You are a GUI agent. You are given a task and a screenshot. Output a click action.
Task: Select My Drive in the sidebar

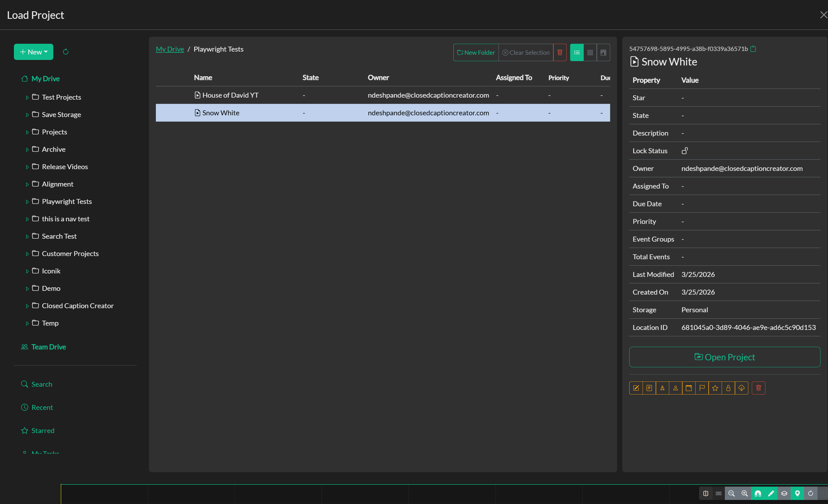(41, 78)
